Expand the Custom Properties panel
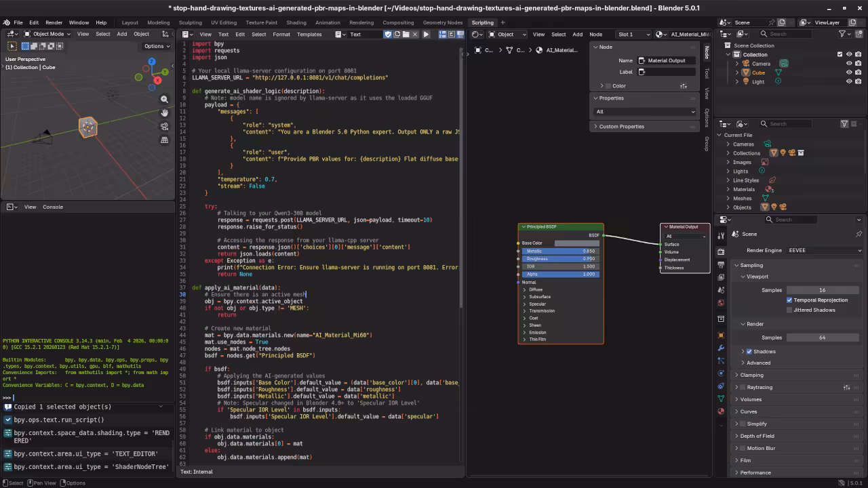Screen dimensions: 868x488 click(x=621, y=126)
